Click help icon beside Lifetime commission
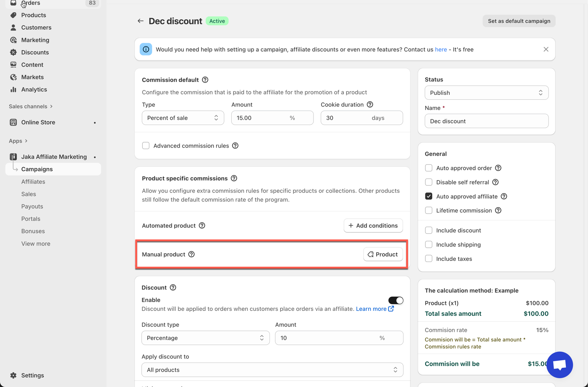 [x=498, y=210]
